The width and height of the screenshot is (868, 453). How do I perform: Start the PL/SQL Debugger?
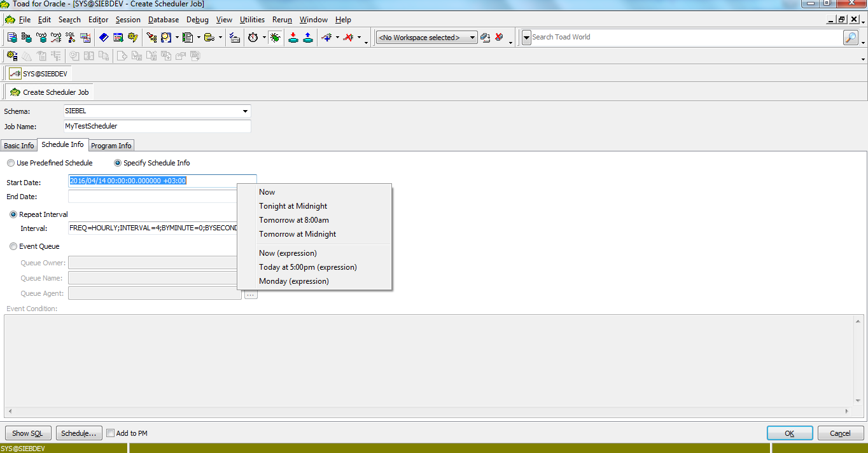click(x=276, y=37)
